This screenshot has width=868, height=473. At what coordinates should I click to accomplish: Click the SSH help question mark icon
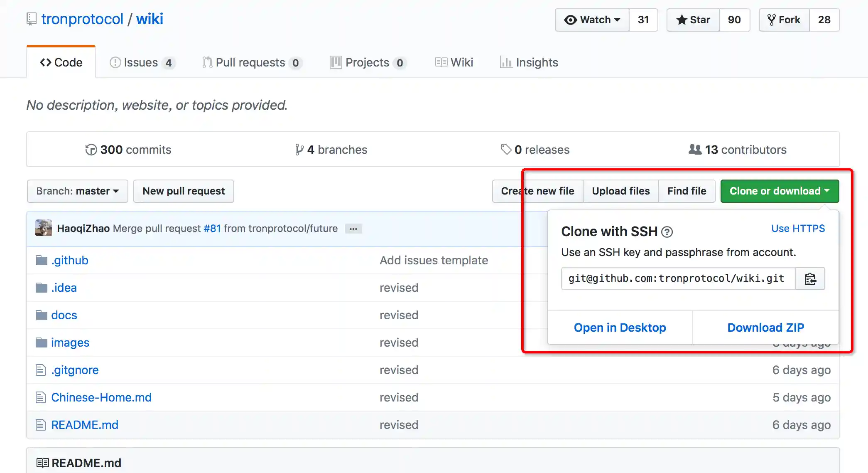coord(667,232)
